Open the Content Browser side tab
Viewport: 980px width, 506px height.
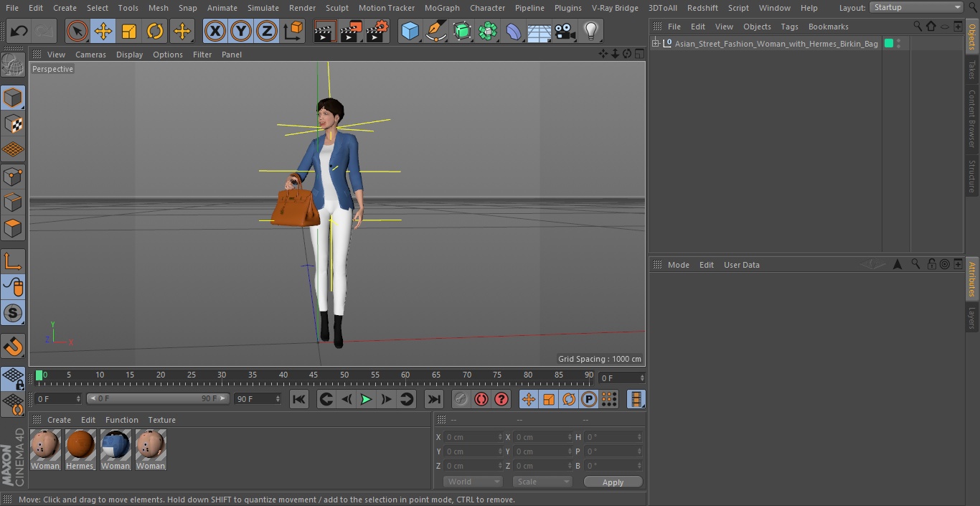click(x=972, y=119)
